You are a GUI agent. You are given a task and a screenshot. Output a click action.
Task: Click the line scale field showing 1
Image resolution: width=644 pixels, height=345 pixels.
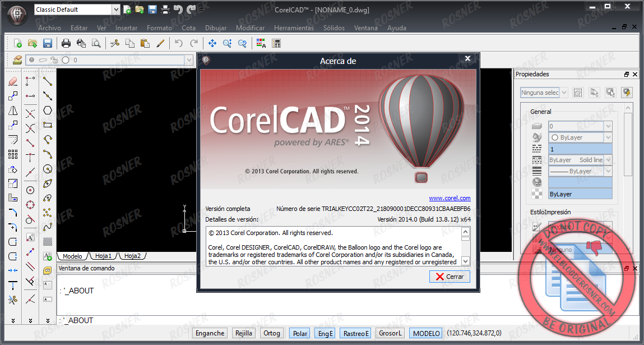click(580, 149)
